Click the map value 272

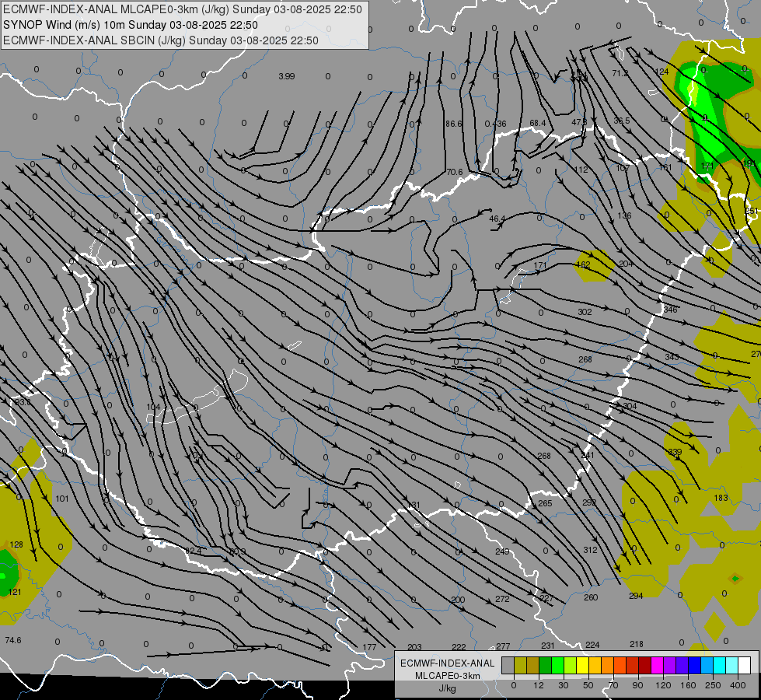502,599
